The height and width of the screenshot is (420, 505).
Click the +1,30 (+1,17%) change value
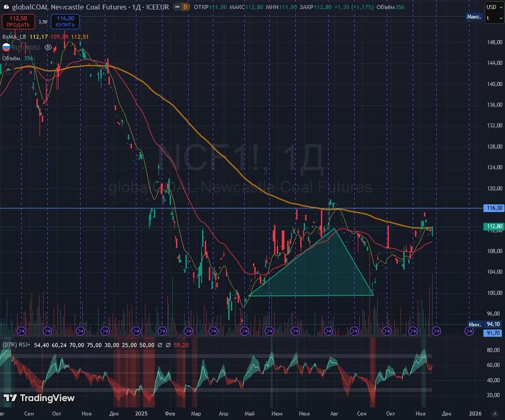(x=354, y=7)
